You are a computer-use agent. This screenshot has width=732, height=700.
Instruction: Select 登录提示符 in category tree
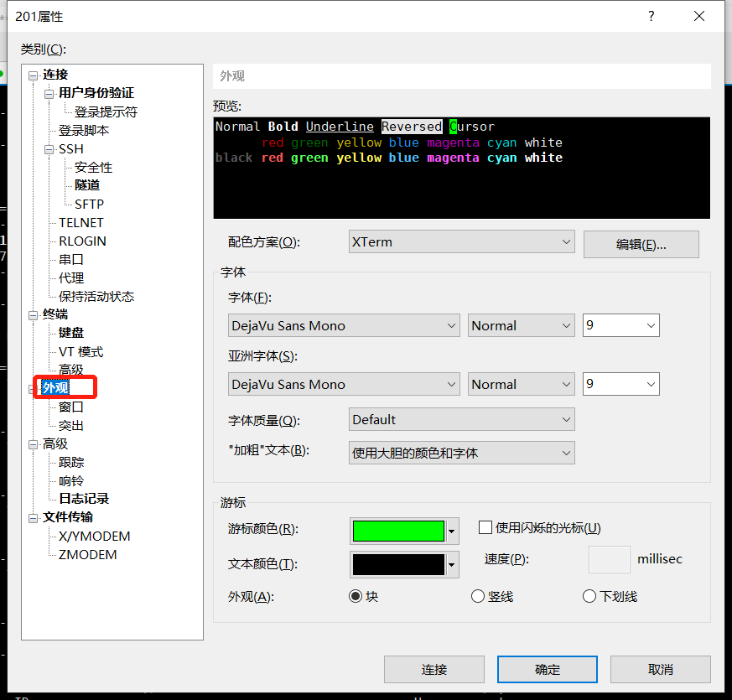[106, 112]
